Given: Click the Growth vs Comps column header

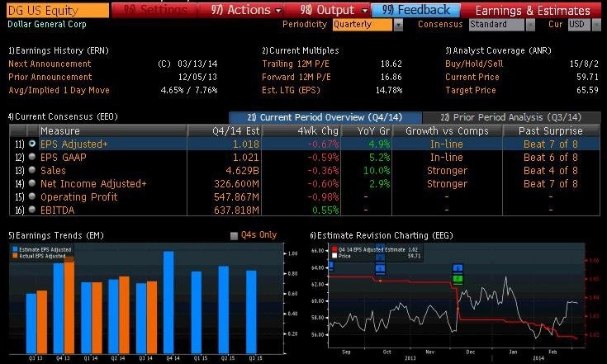Looking at the screenshot, I should tap(447, 130).
